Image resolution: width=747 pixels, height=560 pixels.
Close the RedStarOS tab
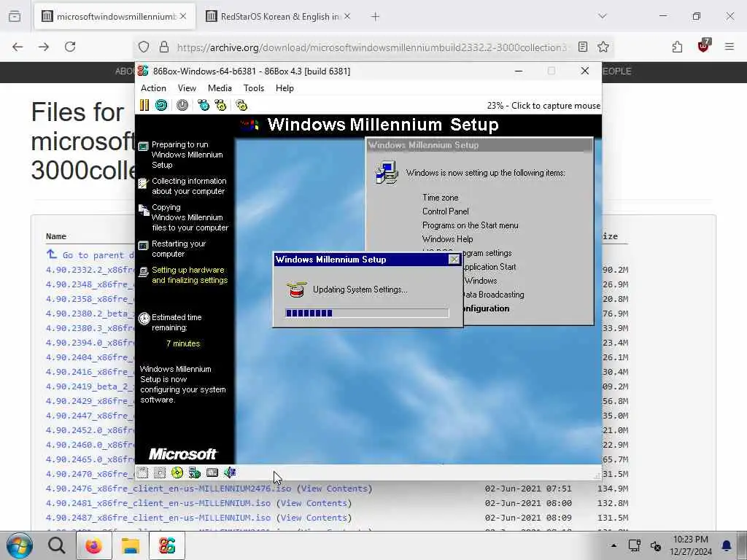(347, 16)
